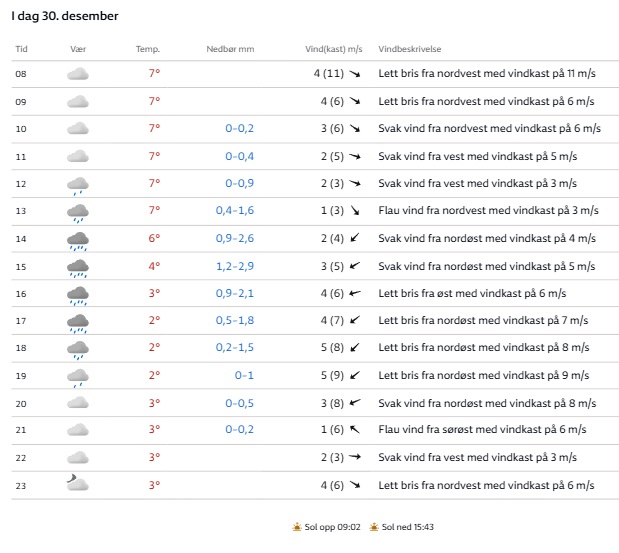The image size is (619, 553).
Task: Click the rain icon at 18
Action: coord(78,348)
